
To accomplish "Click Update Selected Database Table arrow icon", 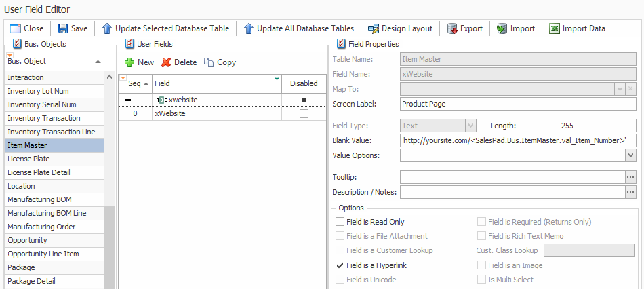I will (x=107, y=28).
